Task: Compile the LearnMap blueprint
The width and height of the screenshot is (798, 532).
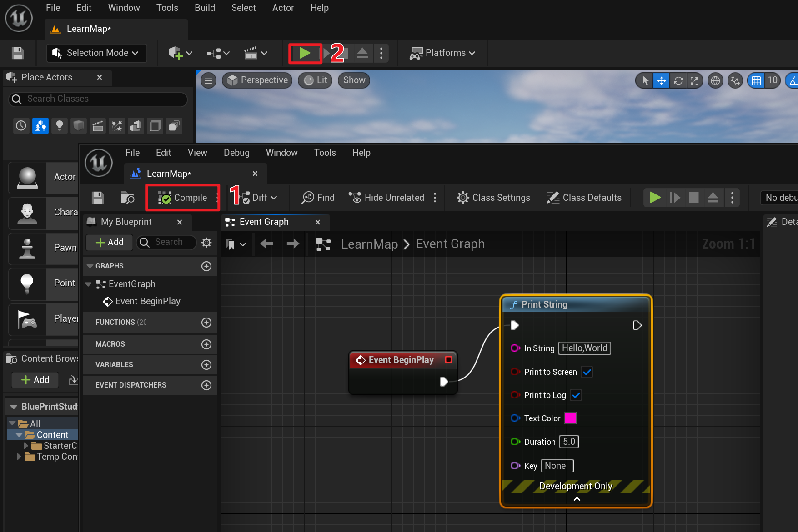Action: 182,198
